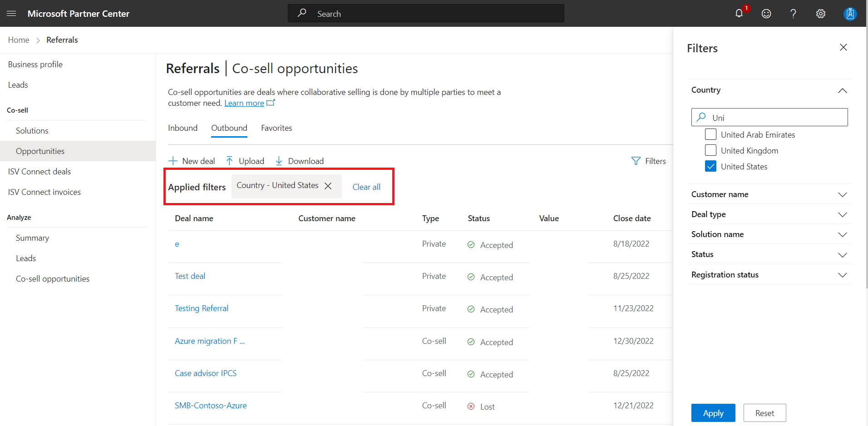Remove the Country - United States filter chip

tap(328, 186)
